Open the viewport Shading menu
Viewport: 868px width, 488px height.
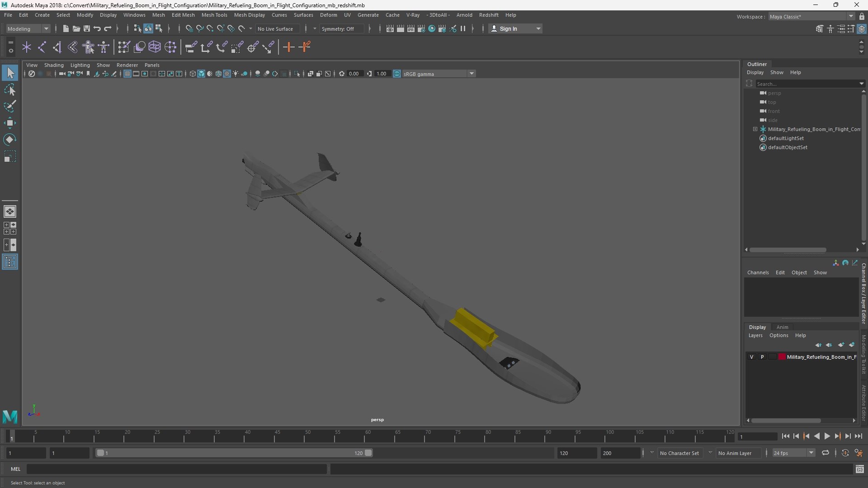[x=54, y=65]
